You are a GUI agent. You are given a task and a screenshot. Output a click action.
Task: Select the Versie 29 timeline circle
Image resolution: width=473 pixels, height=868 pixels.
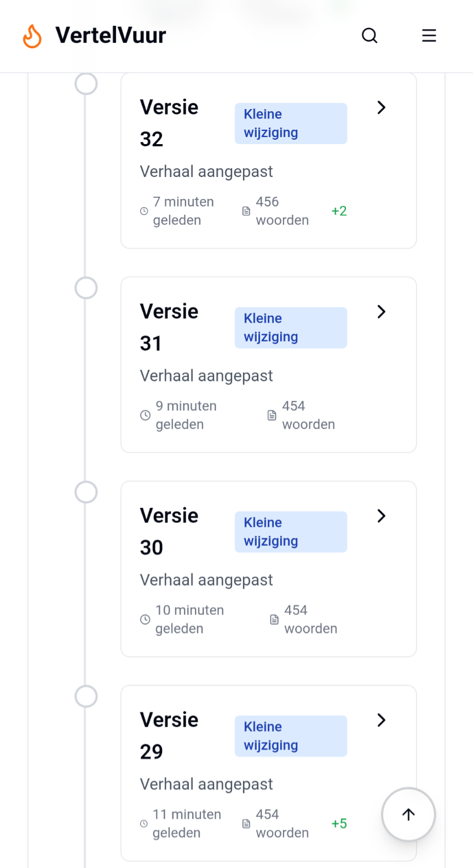click(86, 696)
